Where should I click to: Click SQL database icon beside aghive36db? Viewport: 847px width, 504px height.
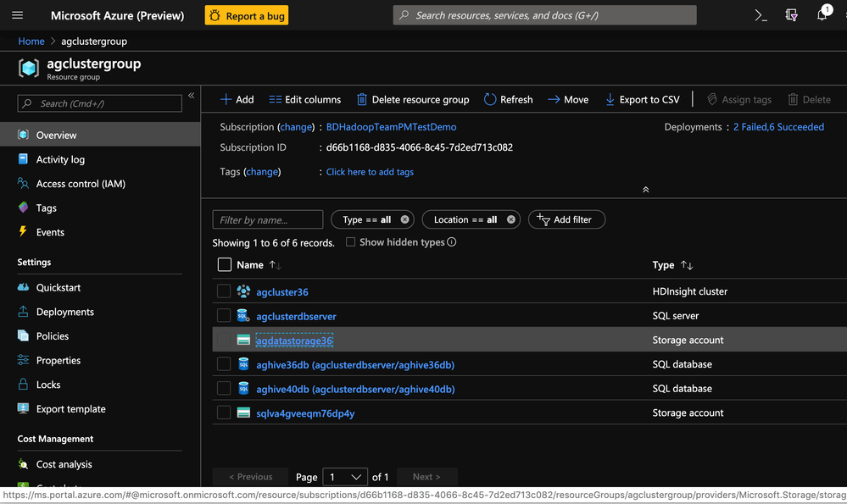[x=243, y=364]
